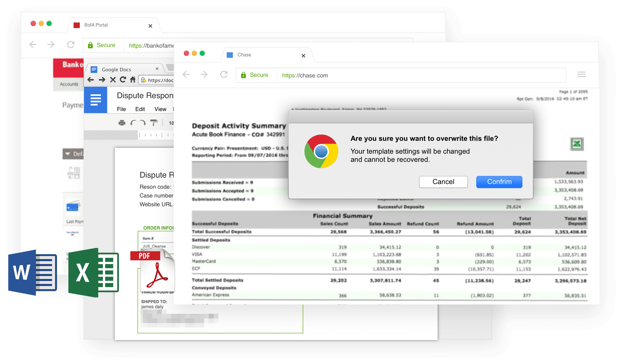Image resolution: width=620 pixels, height=364 pixels.
Task: Click Total Settled Deposits row label
Action: 217,280
